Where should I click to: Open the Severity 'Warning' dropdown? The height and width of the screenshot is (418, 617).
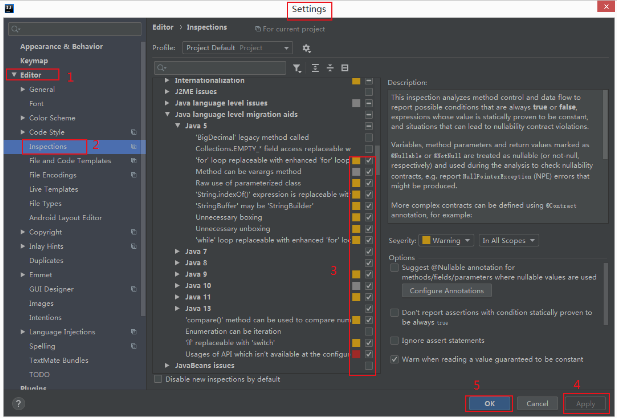(446, 240)
